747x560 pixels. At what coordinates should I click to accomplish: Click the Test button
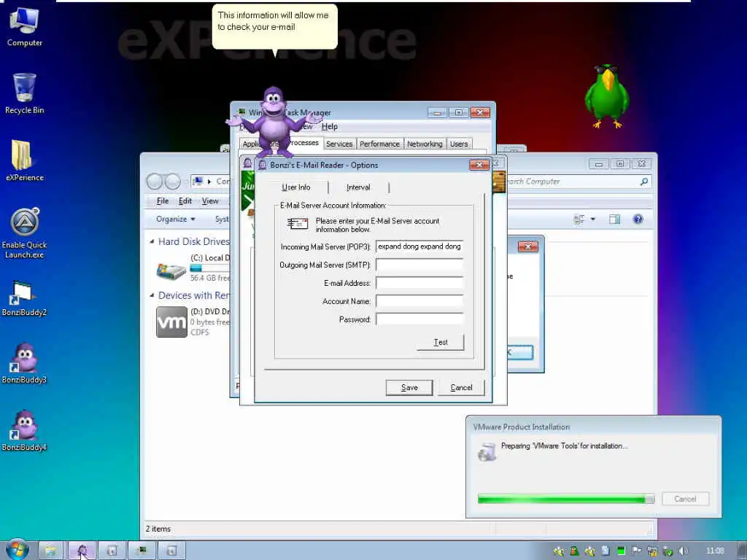[440, 342]
